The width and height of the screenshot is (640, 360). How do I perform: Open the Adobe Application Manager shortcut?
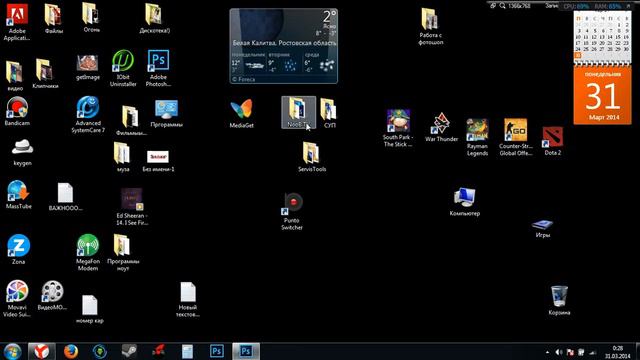tap(17, 22)
